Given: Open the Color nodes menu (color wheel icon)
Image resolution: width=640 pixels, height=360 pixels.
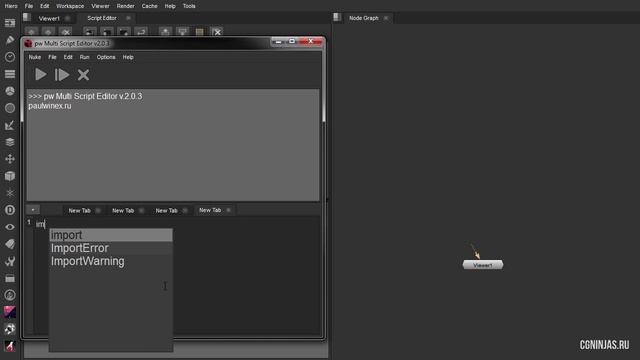Looking at the screenshot, I should tap(10, 91).
